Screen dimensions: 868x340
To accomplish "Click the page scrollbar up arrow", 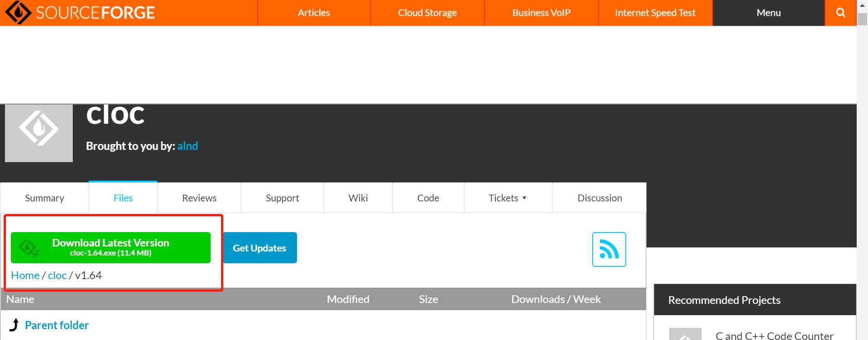I will tap(862, 5).
